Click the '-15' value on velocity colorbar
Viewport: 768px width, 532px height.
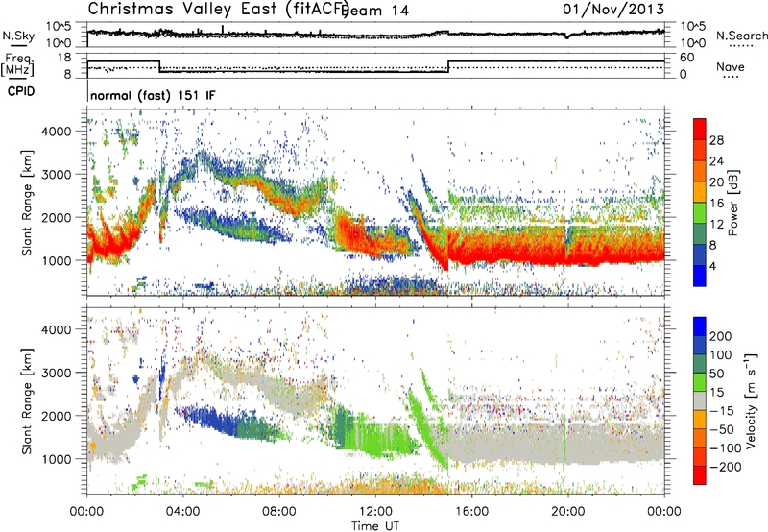coord(722,410)
